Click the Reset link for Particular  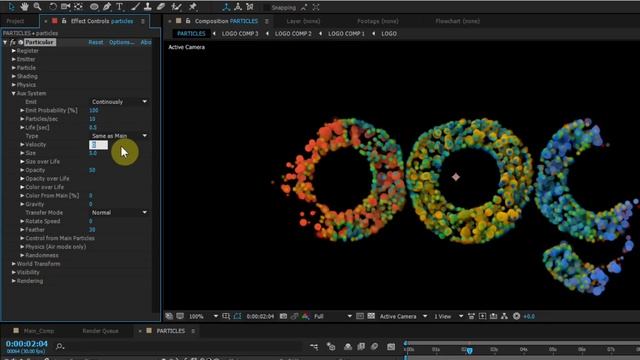[x=96, y=42]
